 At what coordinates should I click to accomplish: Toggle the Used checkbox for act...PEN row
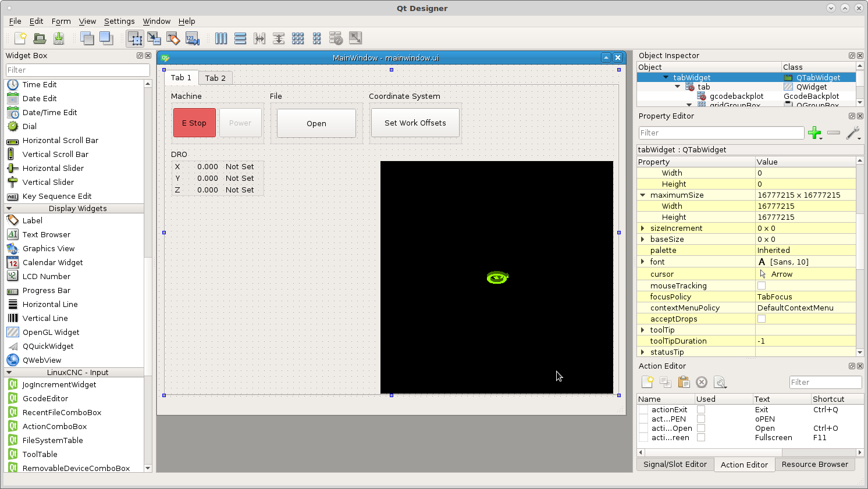[x=701, y=419]
